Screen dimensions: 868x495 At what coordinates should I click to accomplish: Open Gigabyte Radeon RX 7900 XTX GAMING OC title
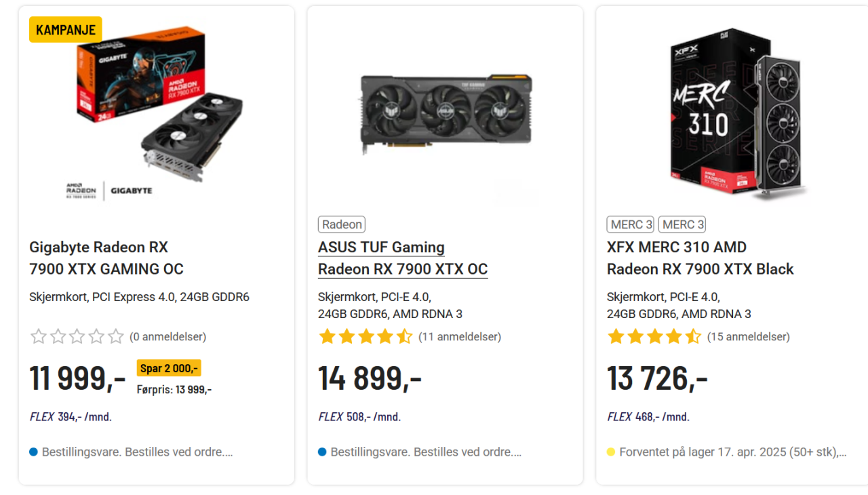coord(106,258)
